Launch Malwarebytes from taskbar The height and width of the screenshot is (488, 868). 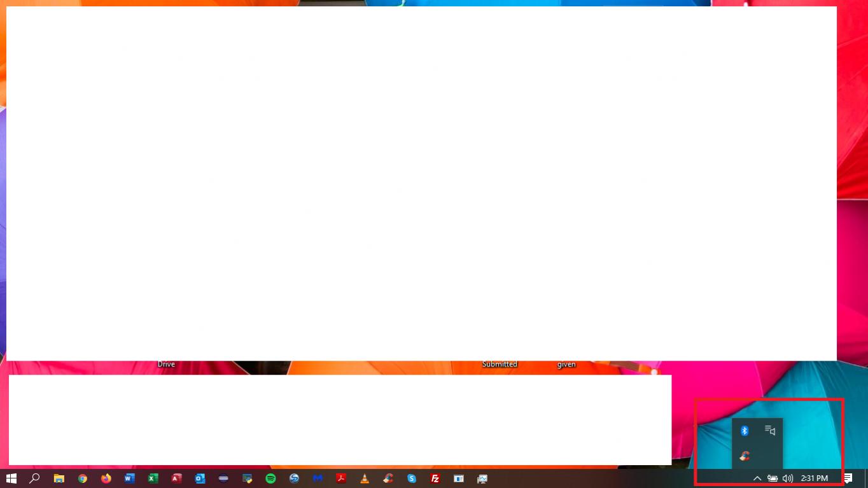click(x=318, y=478)
